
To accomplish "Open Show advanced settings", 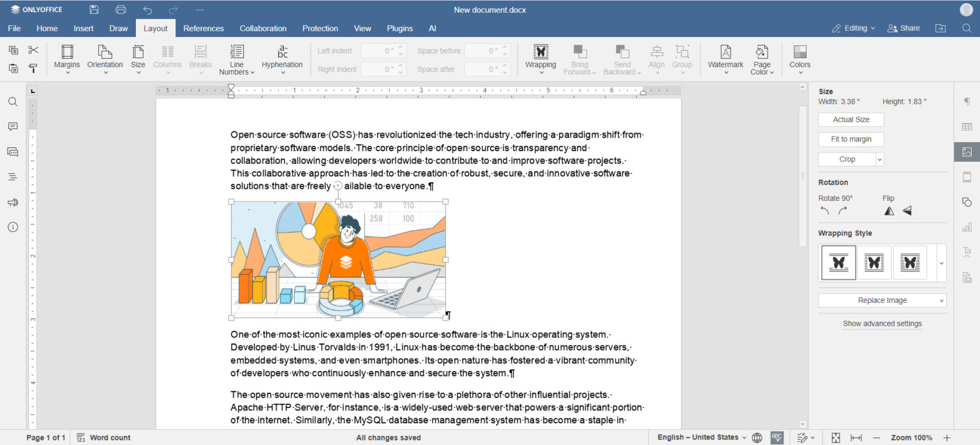I will tap(882, 323).
